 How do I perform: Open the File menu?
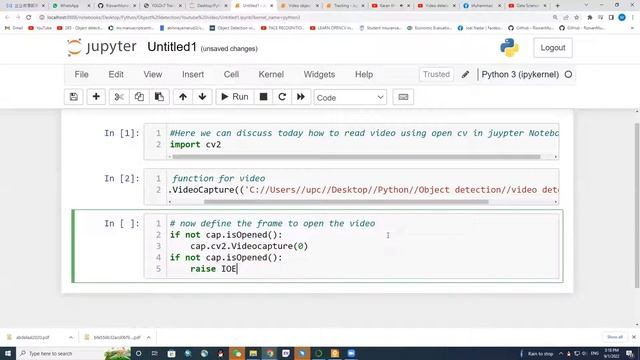point(81,74)
